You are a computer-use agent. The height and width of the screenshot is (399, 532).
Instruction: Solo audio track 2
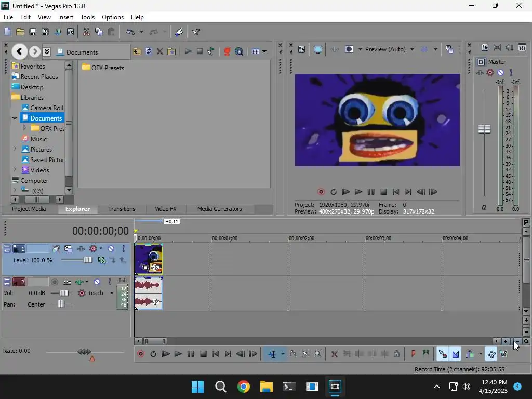(x=109, y=282)
